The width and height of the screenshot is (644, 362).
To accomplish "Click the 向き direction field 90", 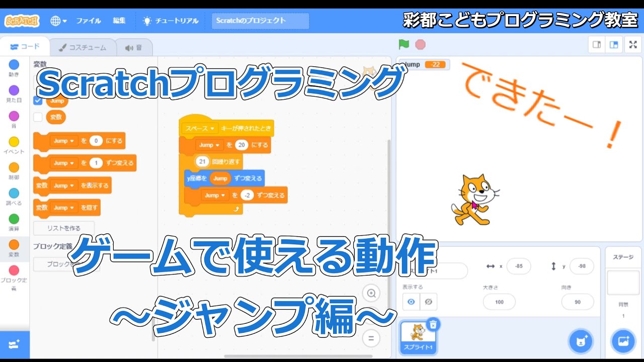I will pyautogui.click(x=578, y=302).
